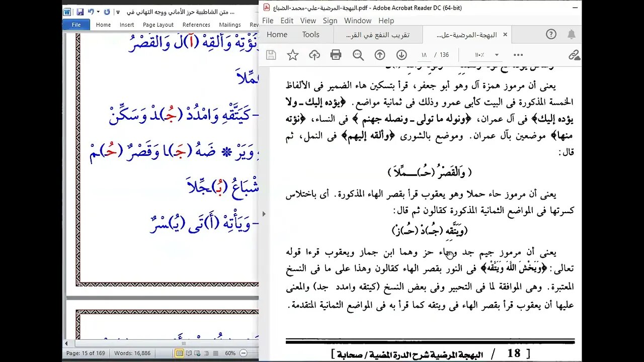The height and width of the screenshot is (362, 644).
Task: Click the upload to cloud icon
Action: point(314,55)
